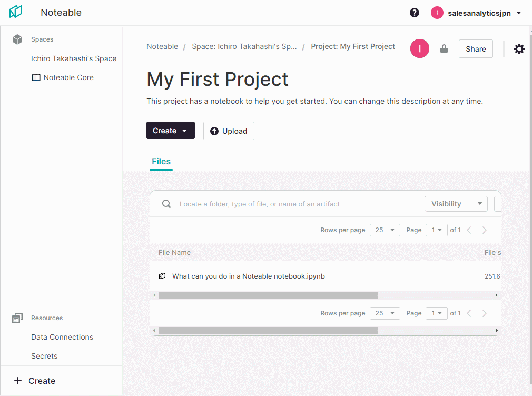Click the project lock visibility icon
The width and height of the screenshot is (532, 396).
coord(444,49)
